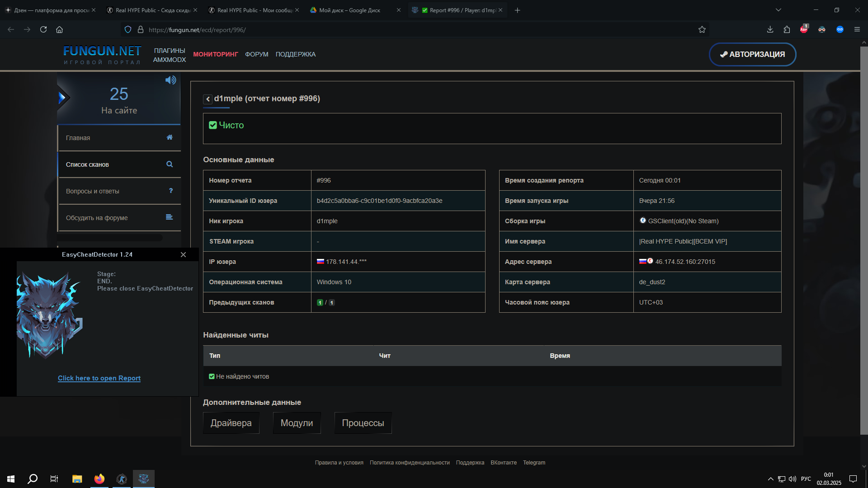Click the question mark icon in sidebar
Image resolution: width=868 pixels, height=488 pixels.
171,191
